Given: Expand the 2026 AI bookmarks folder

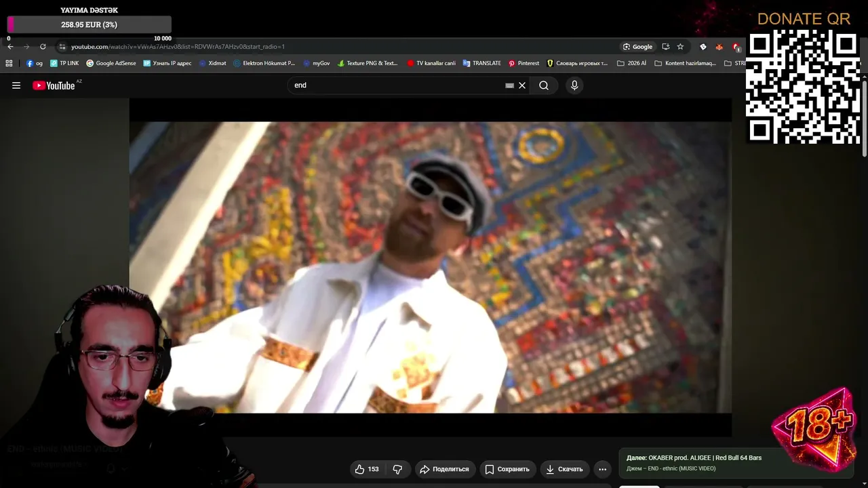Looking at the screenshot, I should pos(631,63).
